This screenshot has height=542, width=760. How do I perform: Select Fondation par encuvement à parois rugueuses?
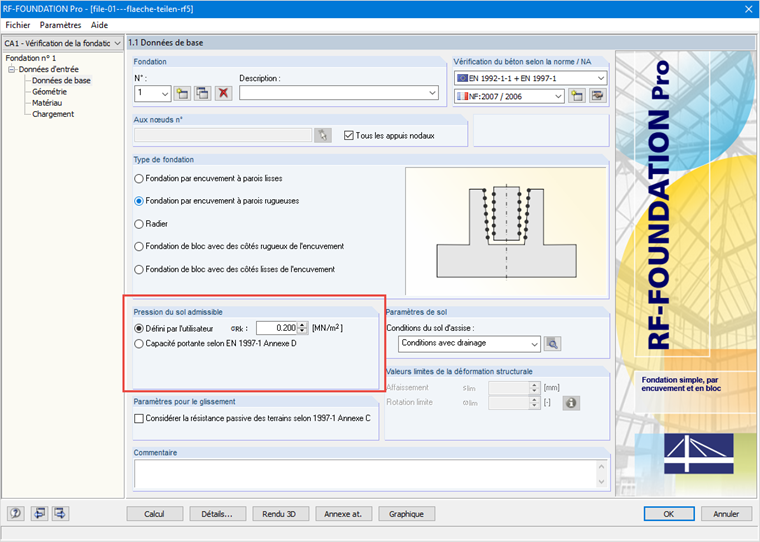(x=217, y=201)
